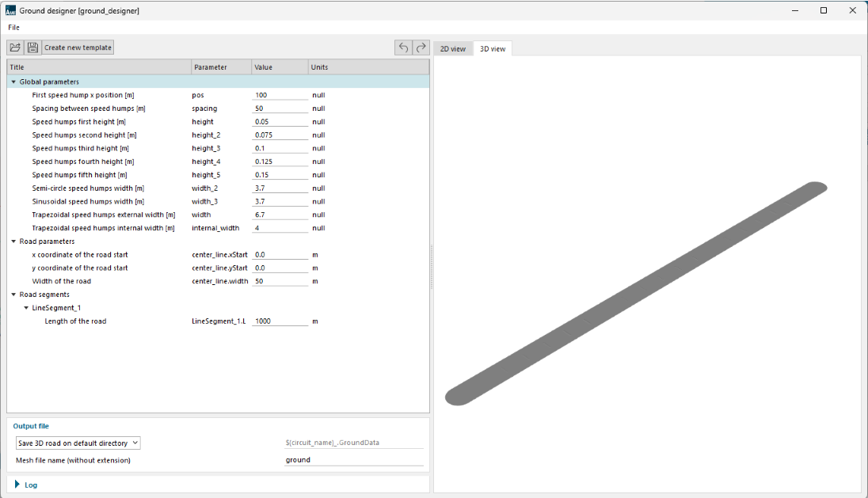The height and width of the screenshot is (498, 868).
Task: Click the save disk icon
Action: tap(32, 48)
